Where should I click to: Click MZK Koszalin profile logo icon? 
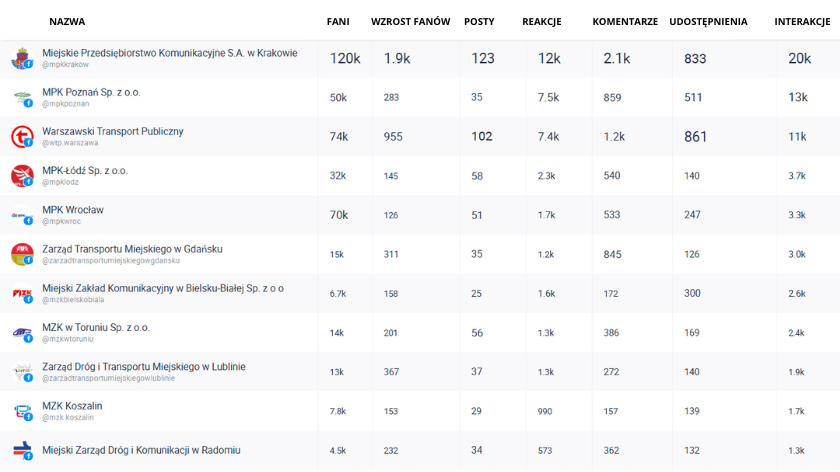coord(22,410)
